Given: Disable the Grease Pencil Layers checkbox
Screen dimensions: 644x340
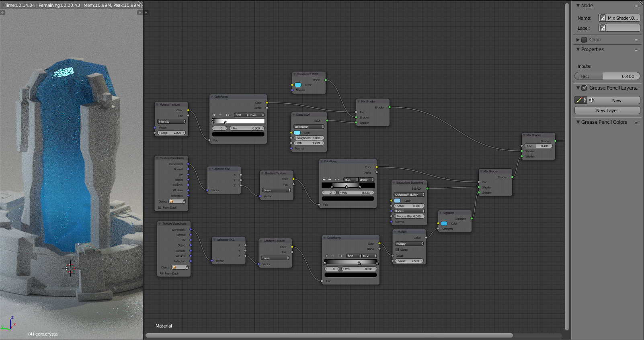Looking at the screenshot, I should coord(585,88).
